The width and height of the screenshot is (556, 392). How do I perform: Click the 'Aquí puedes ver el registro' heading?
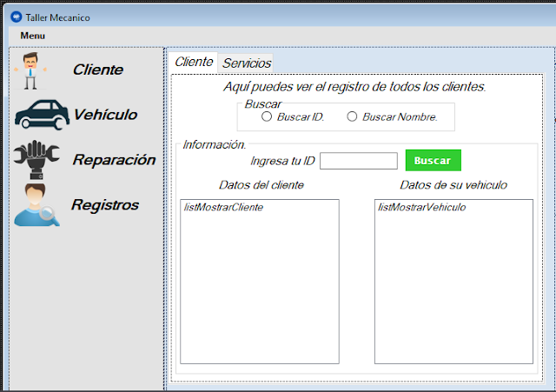(x=354, y=87)
